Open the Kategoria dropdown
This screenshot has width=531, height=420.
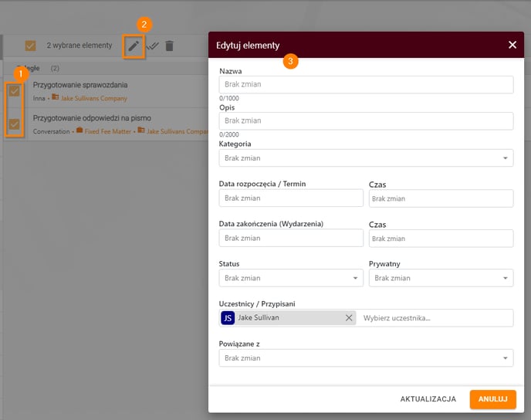tap(366, 158)
